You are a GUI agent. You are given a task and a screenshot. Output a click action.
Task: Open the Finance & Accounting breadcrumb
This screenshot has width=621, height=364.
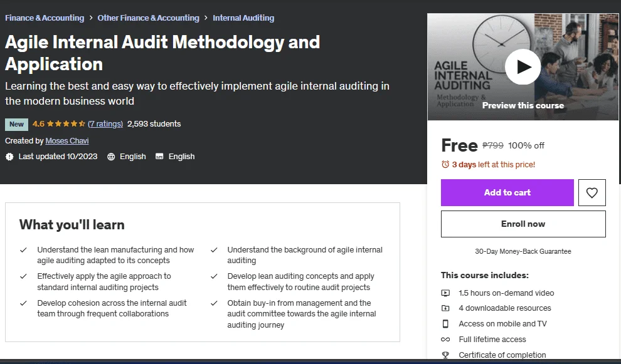(x=45, y=18)
